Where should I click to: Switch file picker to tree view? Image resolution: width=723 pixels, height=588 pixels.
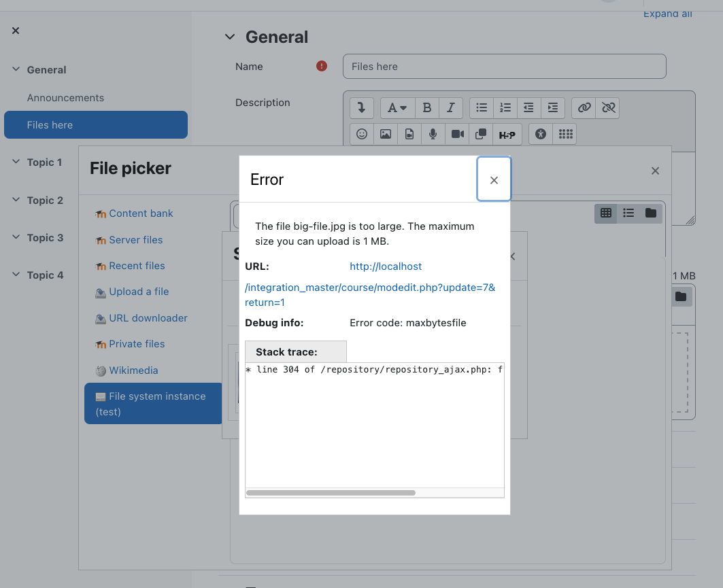651,213
